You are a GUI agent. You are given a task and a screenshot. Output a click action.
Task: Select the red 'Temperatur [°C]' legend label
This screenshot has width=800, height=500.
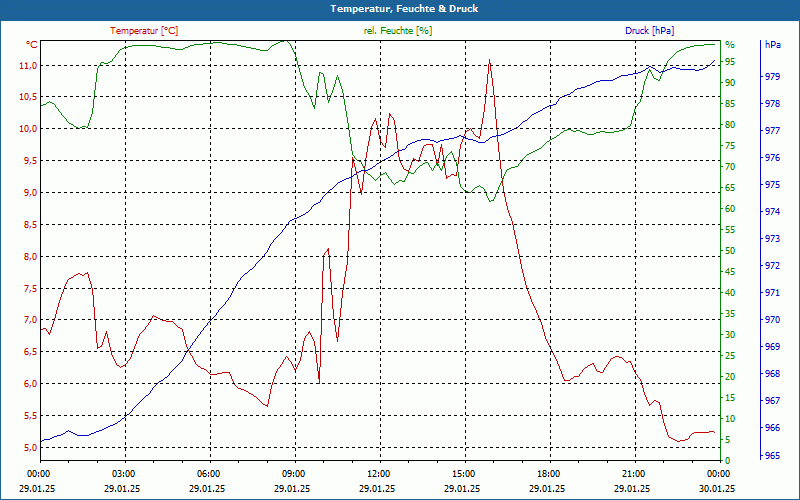(x=144, y=31)
